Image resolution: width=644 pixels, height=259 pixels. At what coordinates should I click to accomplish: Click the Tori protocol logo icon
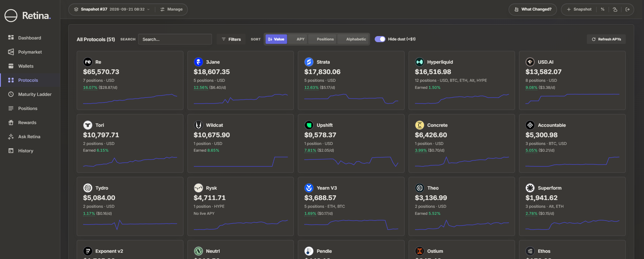88,125
